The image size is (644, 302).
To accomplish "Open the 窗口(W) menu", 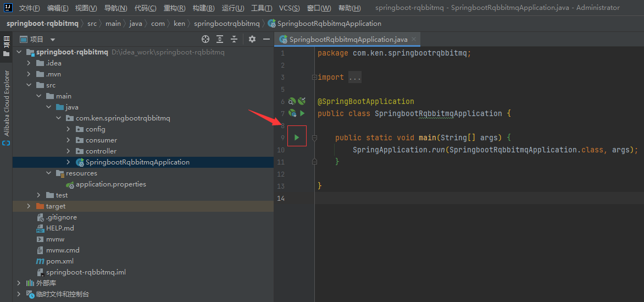I will click(x=319, y=8).
